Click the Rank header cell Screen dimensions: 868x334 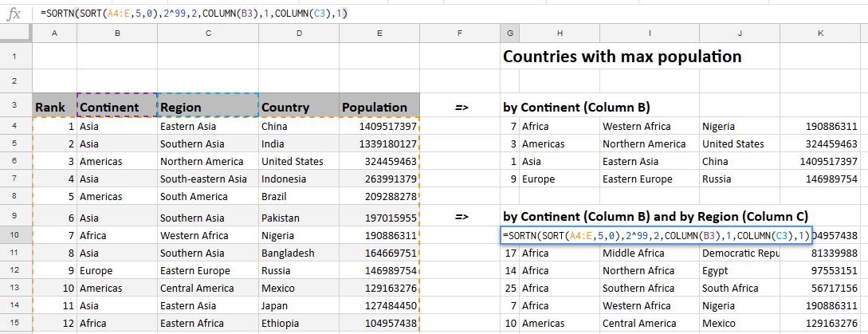[x=55, y=107]
